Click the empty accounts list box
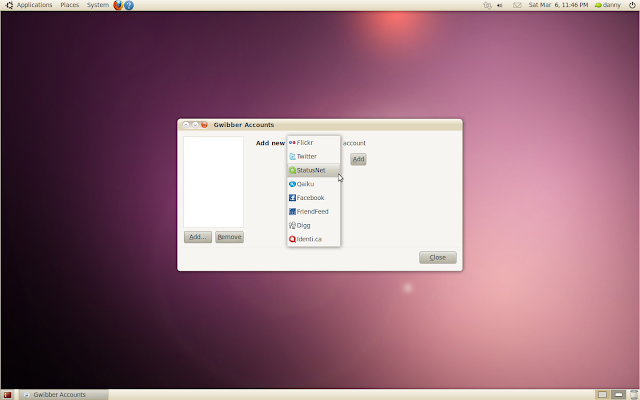 pos(213,182)
